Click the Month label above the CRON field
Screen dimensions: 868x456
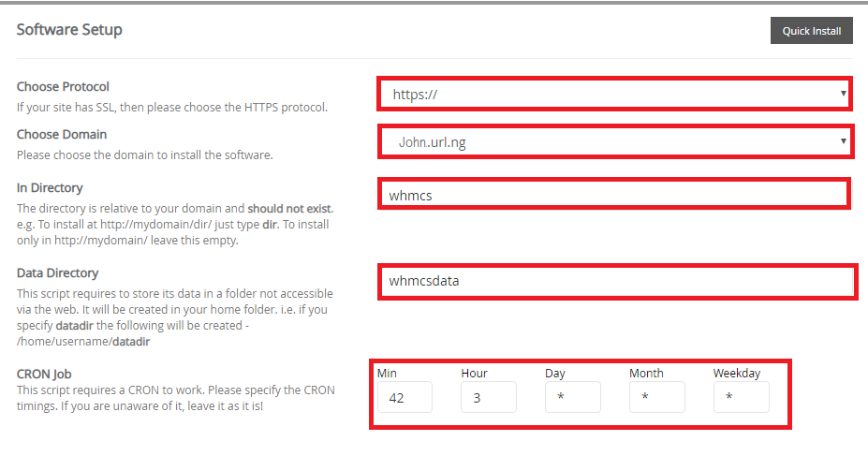pyautogui.click(x=646, y=373)
